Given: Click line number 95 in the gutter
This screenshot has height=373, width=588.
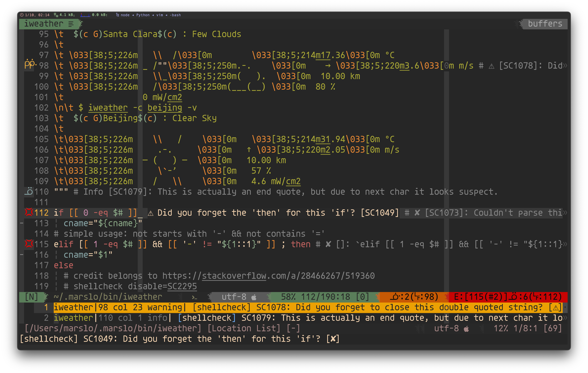Looking at the screenshot, I should pyautogui.click(x=44, y=34).
